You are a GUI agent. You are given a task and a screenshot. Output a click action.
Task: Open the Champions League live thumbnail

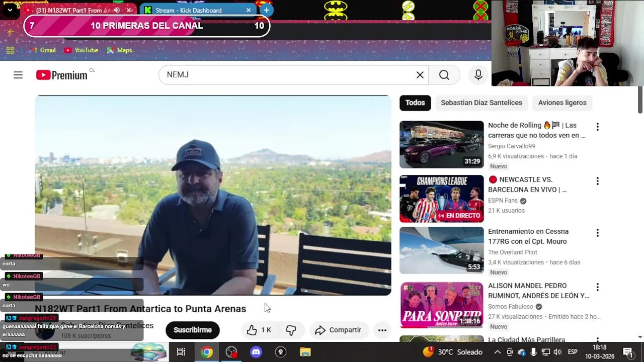[x=441, y=199]
